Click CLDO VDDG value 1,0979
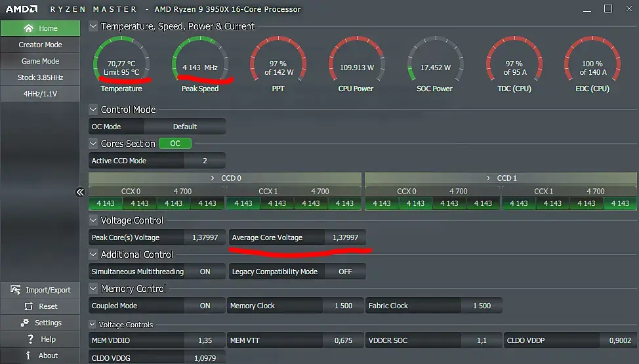 [x=205, y=358]
